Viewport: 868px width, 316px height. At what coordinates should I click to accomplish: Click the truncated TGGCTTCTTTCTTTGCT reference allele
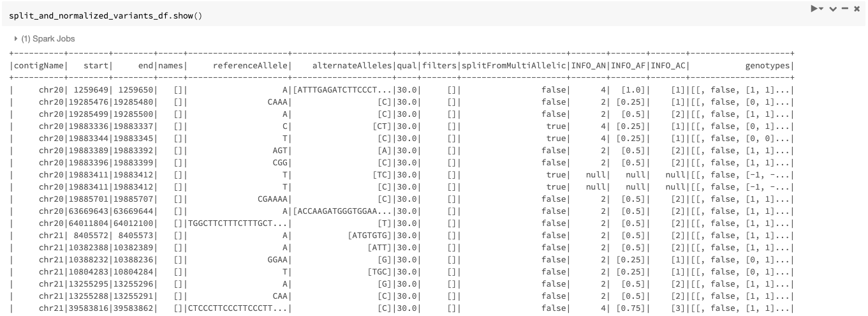237,223
